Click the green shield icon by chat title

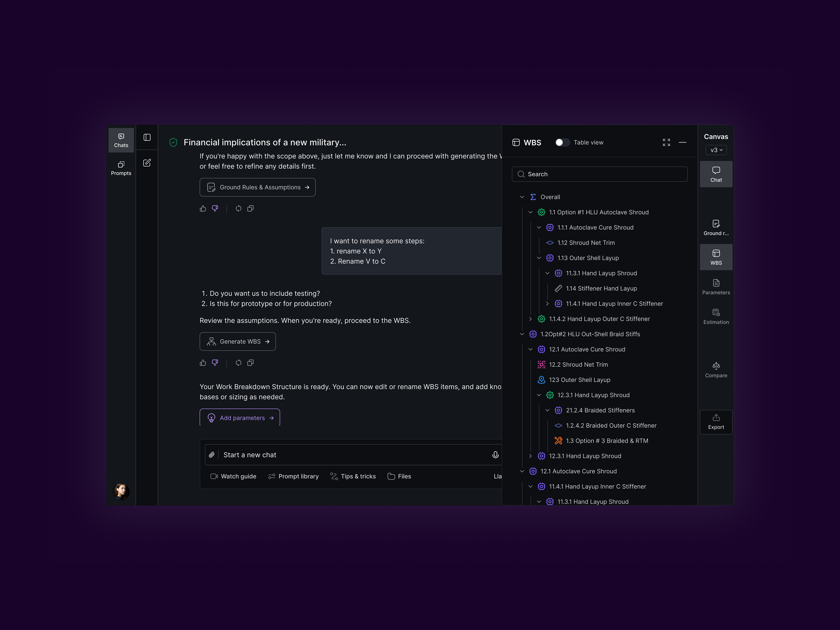[173, 142]
